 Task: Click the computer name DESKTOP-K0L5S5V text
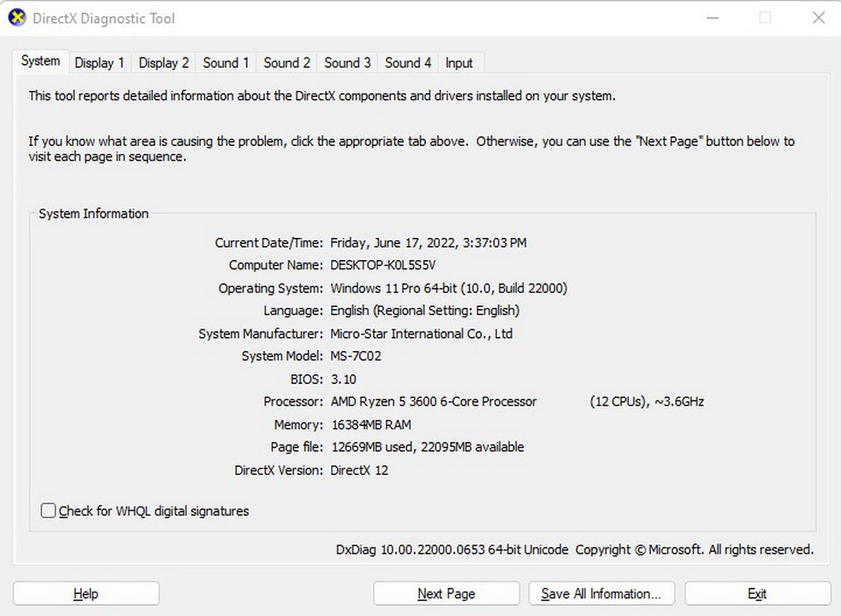point(382,265)
